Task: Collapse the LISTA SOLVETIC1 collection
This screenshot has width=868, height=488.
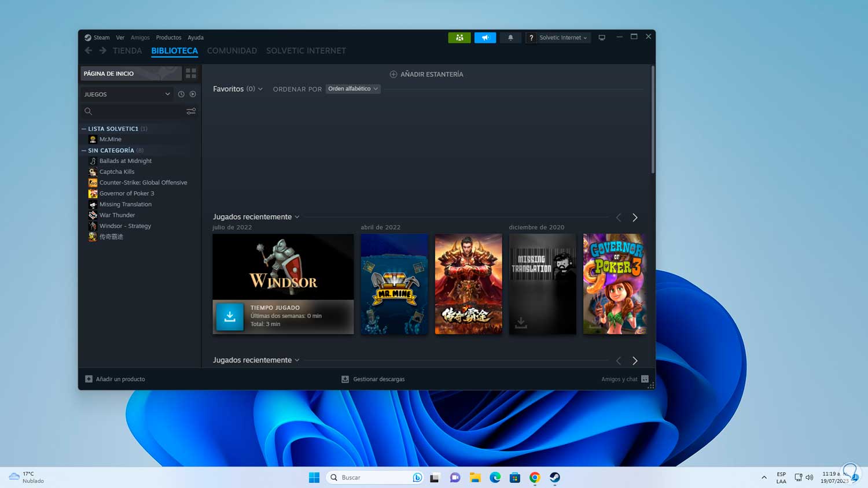Action: [x=84, y=129]
